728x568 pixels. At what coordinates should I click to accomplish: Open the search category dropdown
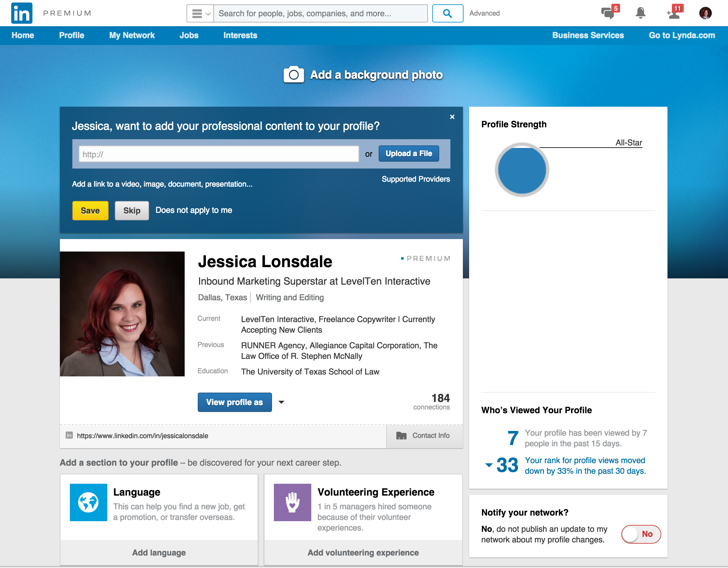click(x=200, y=13)
